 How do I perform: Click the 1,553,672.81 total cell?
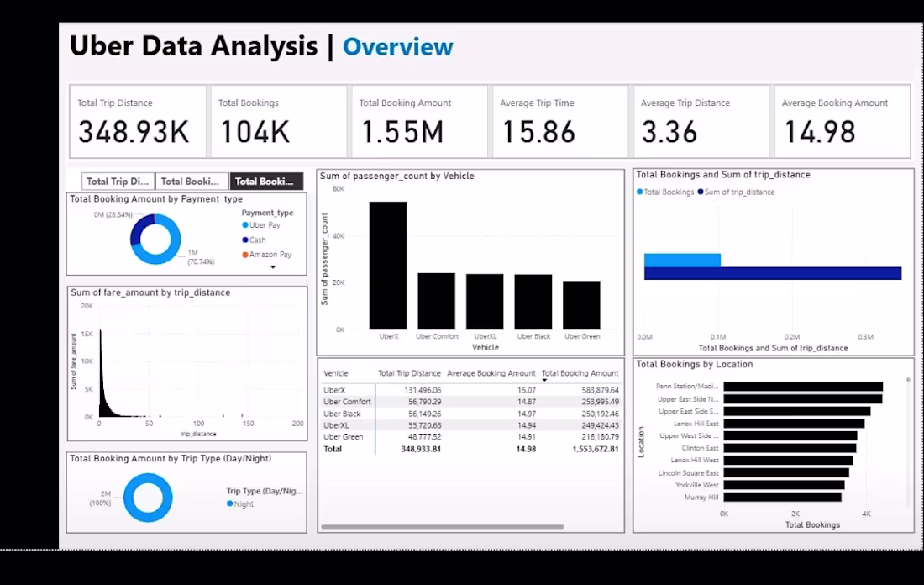[596, 449]
